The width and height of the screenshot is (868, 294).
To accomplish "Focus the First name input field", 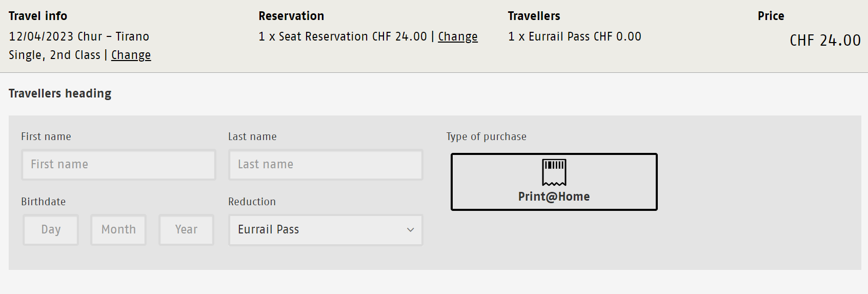I will coord(118,165).
